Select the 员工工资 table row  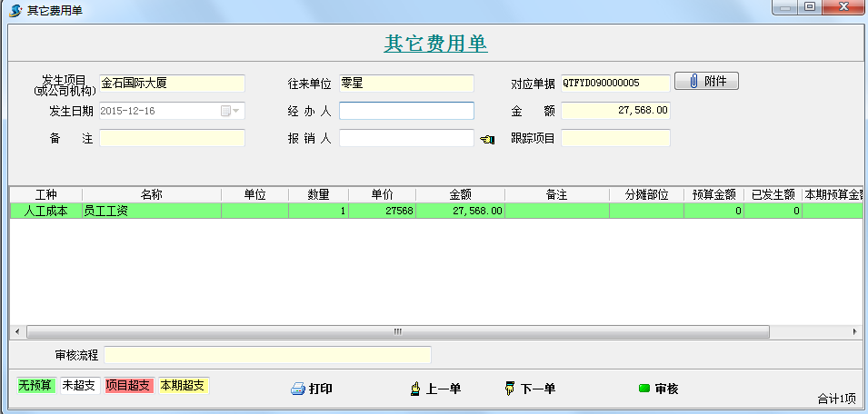151,211
